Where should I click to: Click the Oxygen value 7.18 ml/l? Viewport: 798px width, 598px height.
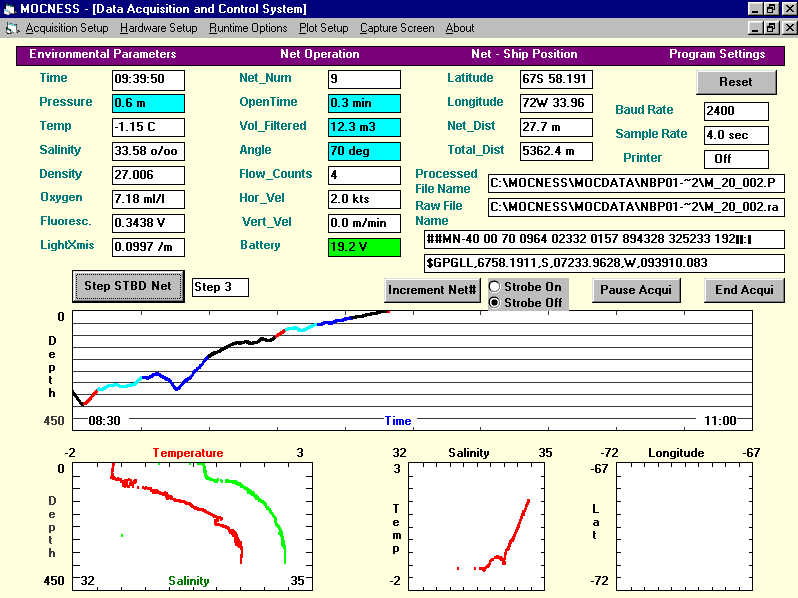[148, 199]
